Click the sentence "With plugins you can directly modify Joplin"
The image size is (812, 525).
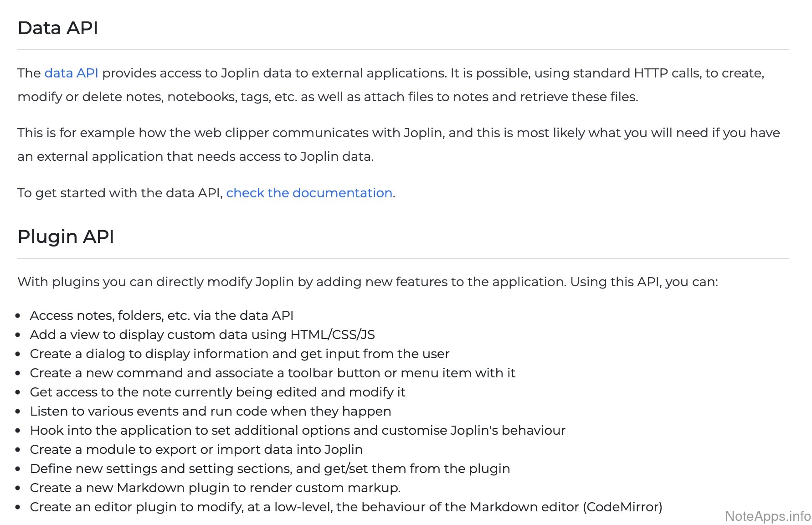[367, 282]
